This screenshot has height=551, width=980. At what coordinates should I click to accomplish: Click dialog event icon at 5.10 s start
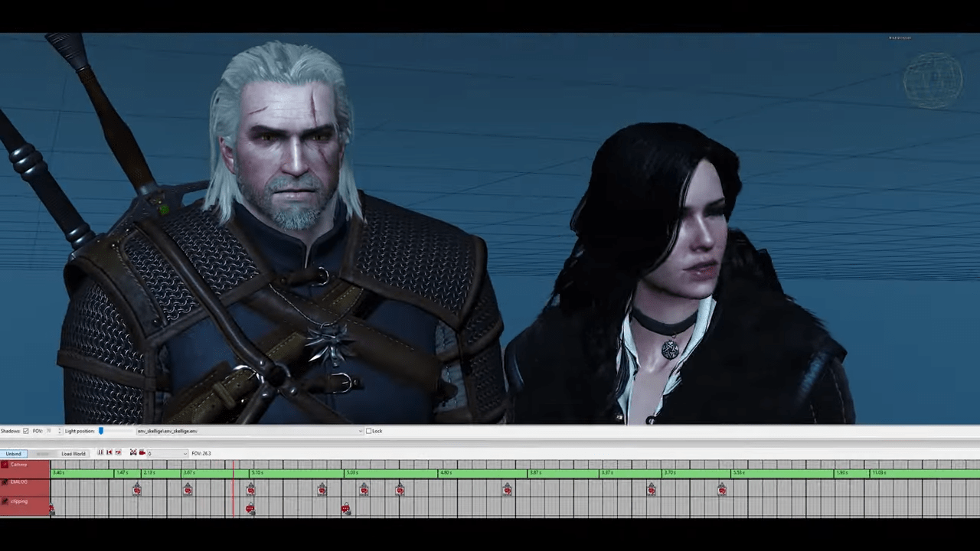(250, 488)
